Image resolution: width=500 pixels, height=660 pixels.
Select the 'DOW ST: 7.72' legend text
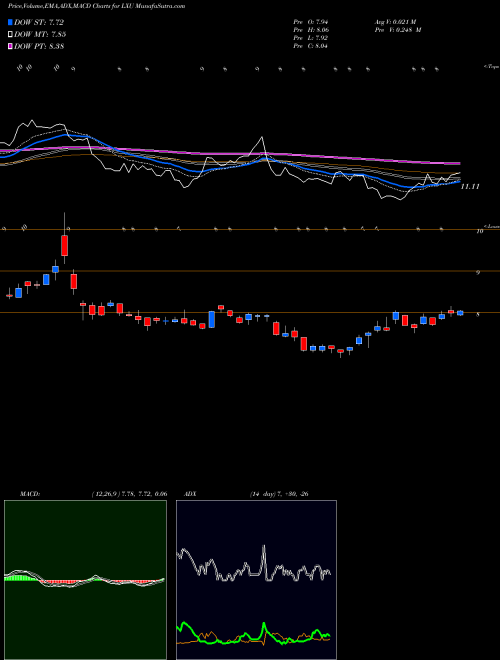click(39, 22)
